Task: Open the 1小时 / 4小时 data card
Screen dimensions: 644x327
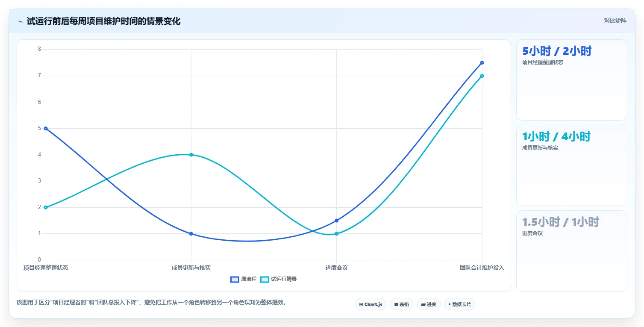Action: [x=572, y=165]
